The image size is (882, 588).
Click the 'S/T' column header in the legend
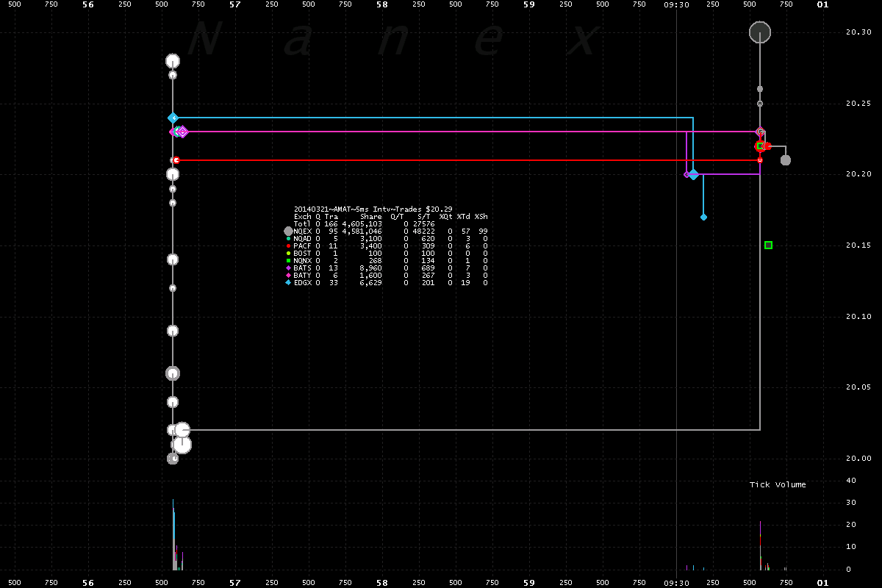click(423, 217)
